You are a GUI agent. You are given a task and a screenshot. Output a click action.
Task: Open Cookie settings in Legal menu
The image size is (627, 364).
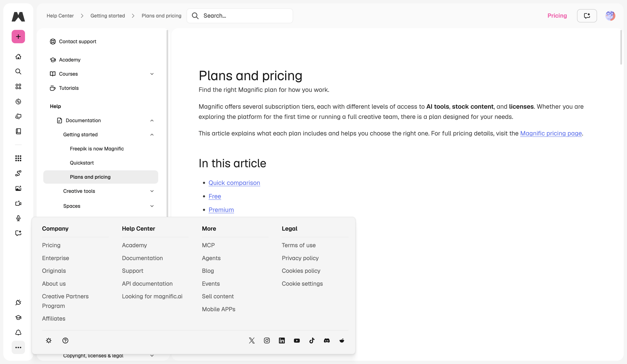pyautogui.click(x=302, y=283)
